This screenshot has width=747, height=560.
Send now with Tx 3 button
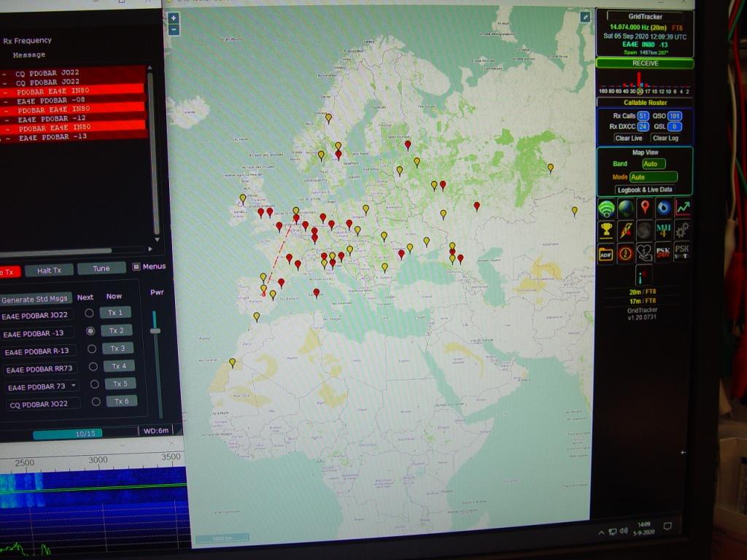click(x=117, y=349)
